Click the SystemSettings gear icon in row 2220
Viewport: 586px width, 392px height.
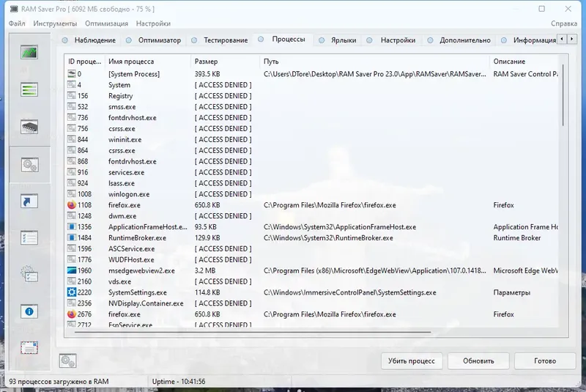pos(71,292)
